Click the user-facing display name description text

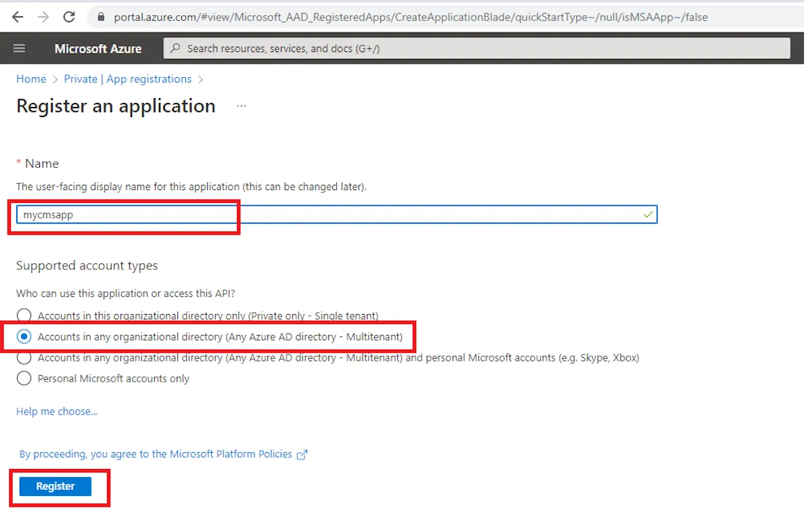(x=191, y=186)
